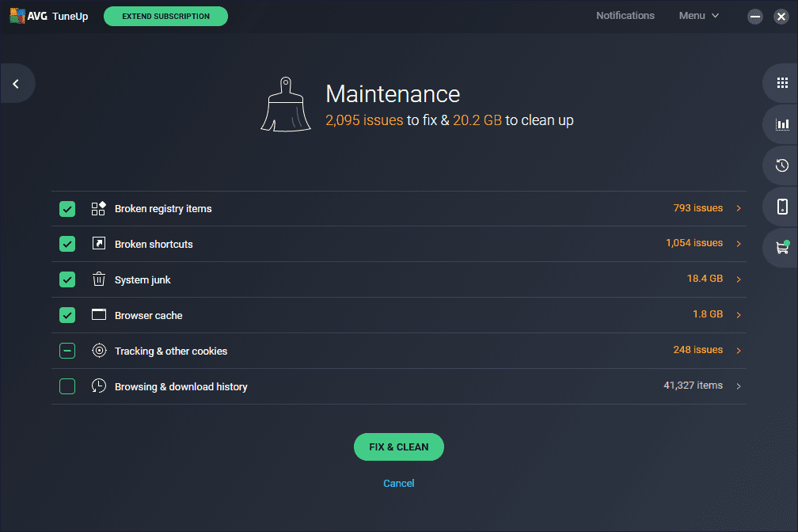Click the Broken shortcuts label
798x532 pixels.
(154, 245)
